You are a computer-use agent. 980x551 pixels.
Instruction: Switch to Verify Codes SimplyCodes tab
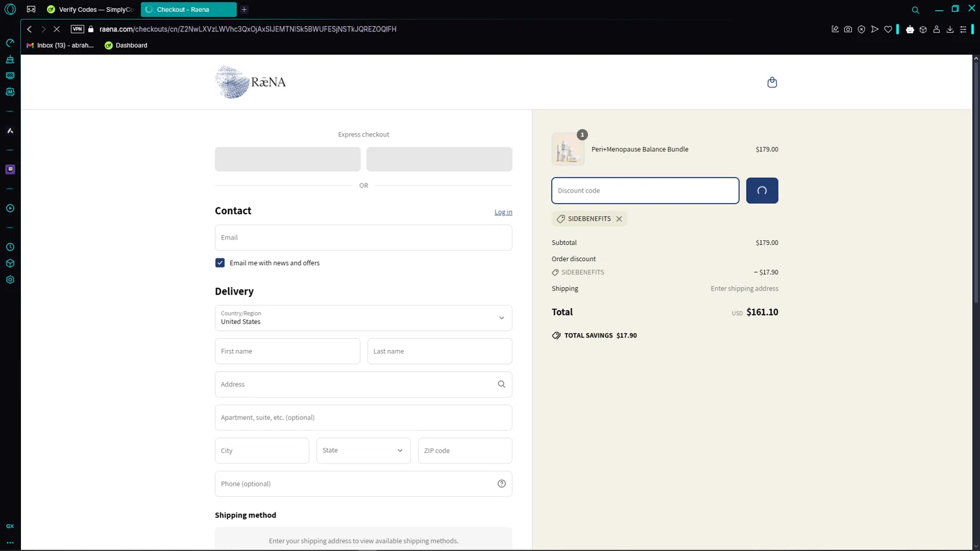coord(90,10)
